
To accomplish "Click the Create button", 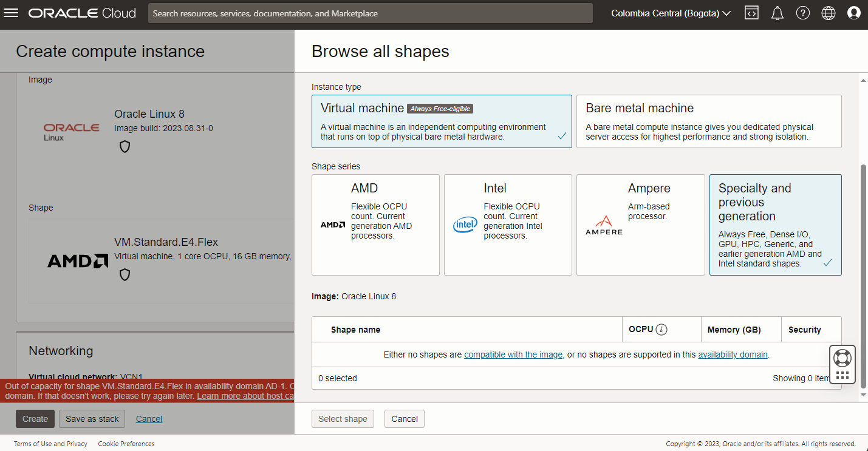I will (35, 419).
